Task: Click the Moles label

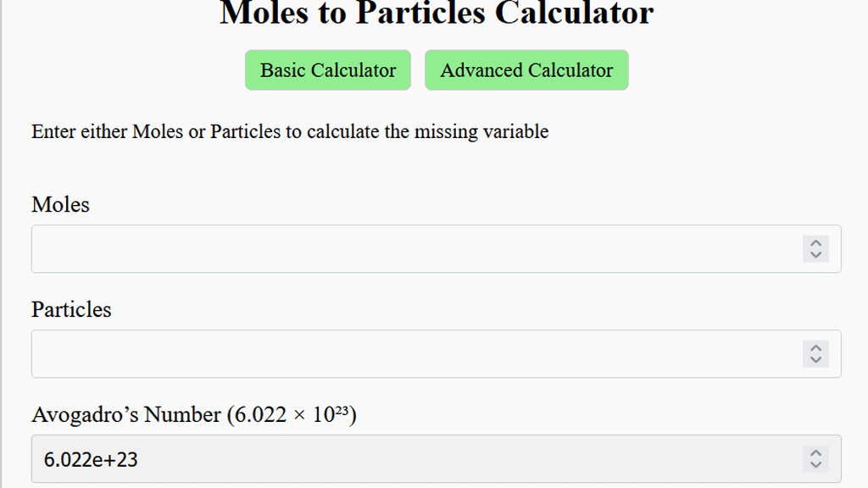Action: tap(59, 204)
